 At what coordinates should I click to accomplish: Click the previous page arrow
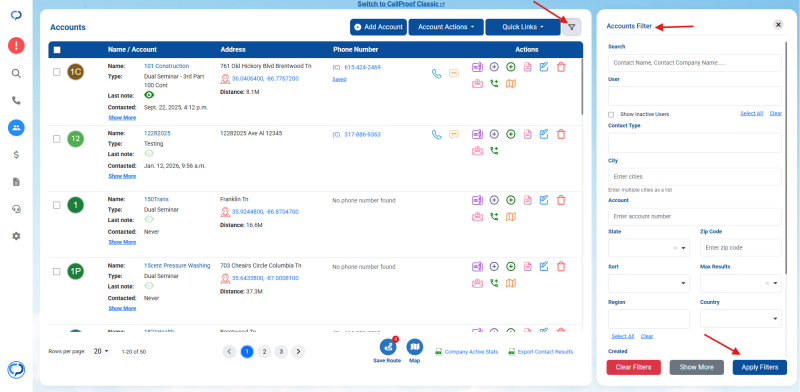[230, 351]
